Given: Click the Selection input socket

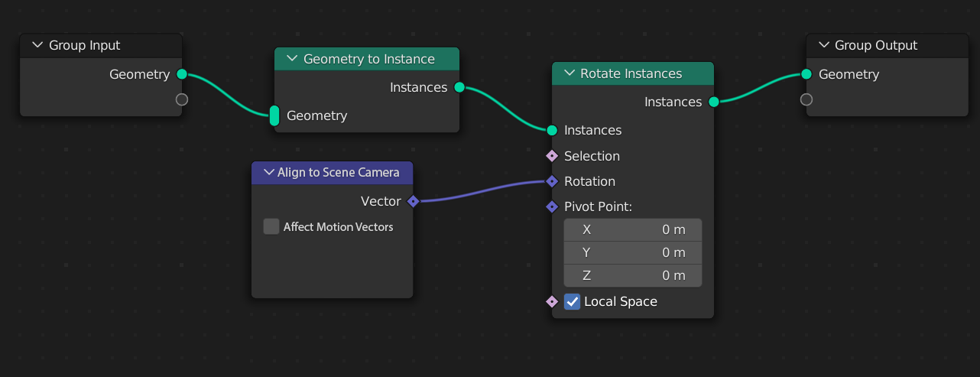Looking at the screenshot, I should point(552,156).
